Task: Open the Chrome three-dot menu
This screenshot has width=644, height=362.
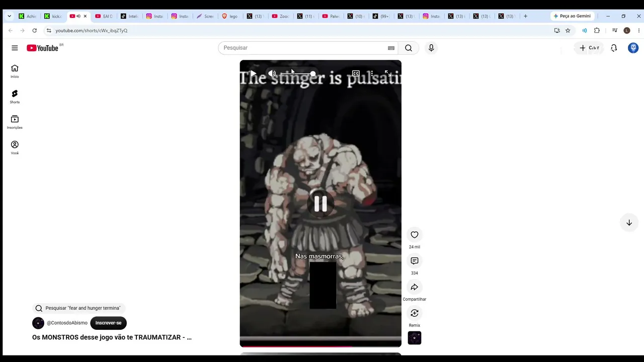Action: [x=639, y=31]
